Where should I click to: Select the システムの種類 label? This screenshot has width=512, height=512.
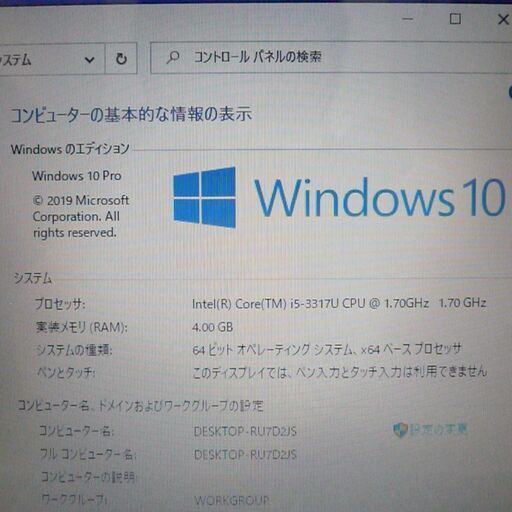(x=74, y=350)
